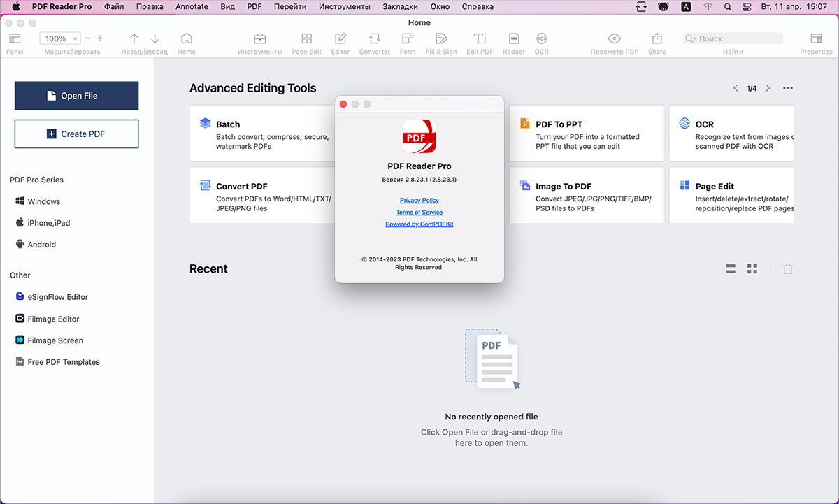
Task: Open Powered by ComPDFKit link
Action: pos(419,224)
